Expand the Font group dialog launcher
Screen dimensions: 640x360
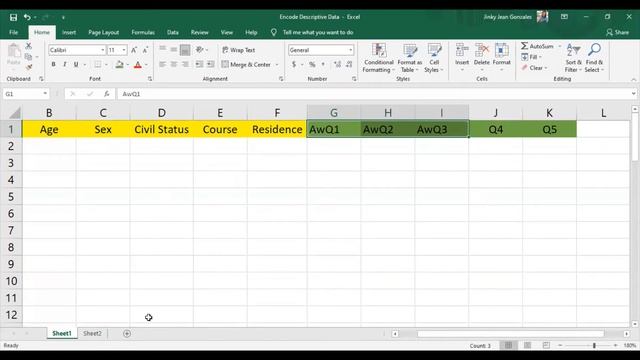coord(150,79)
